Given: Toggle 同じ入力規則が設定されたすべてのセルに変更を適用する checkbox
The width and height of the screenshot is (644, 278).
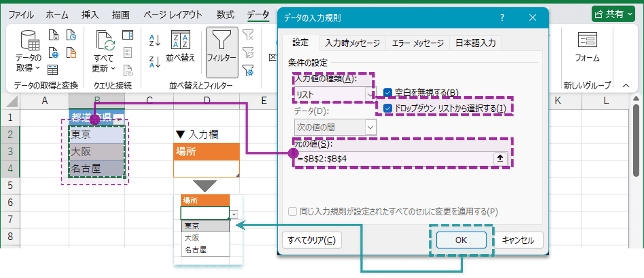Looking at the screenshot, I should 292,212.
